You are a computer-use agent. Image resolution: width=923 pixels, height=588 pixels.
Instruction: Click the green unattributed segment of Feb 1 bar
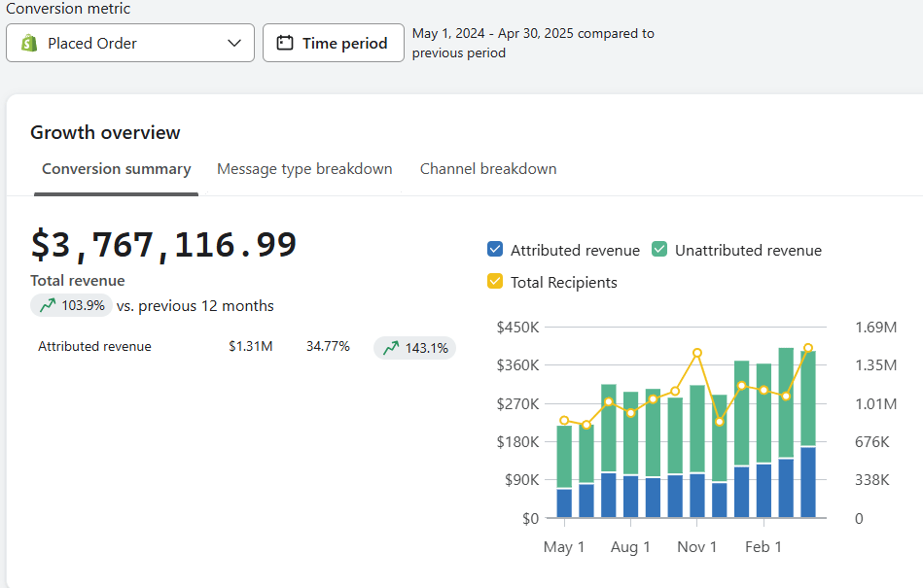click(x=763, y=414)
